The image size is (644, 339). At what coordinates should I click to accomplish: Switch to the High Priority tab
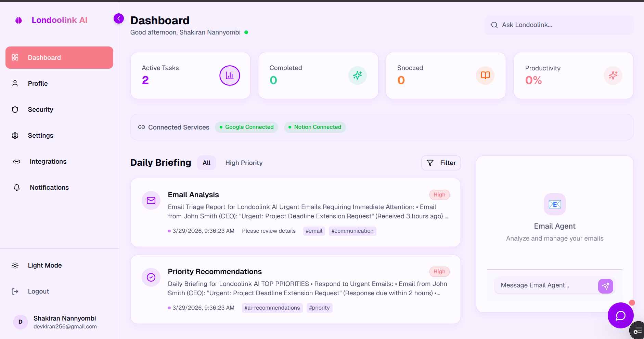[x=244, y=163]
